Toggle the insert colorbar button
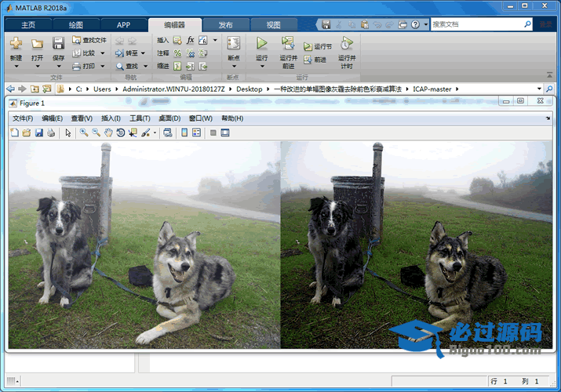 click(x=184, y=133)
